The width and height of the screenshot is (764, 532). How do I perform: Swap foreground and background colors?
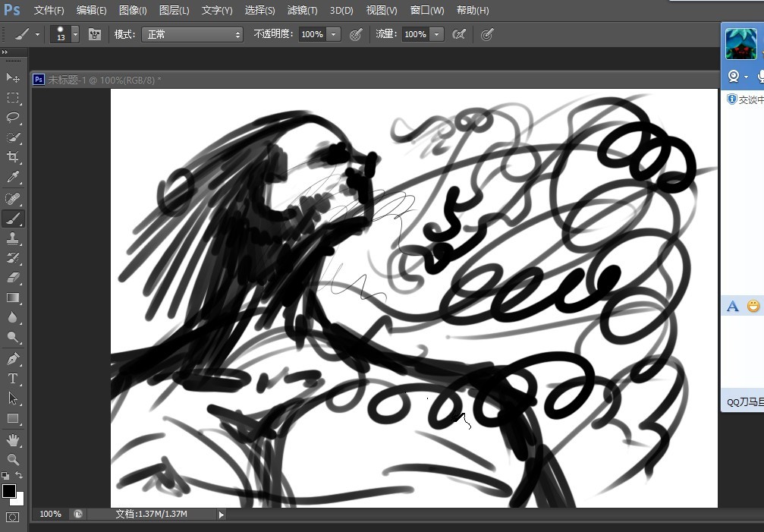pos(19,475)
